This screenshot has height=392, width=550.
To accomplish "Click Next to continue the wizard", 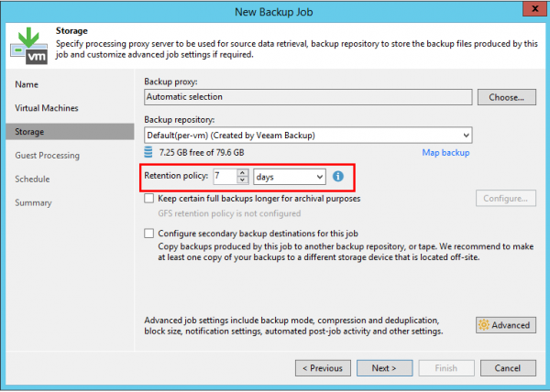I will [383, 368].
